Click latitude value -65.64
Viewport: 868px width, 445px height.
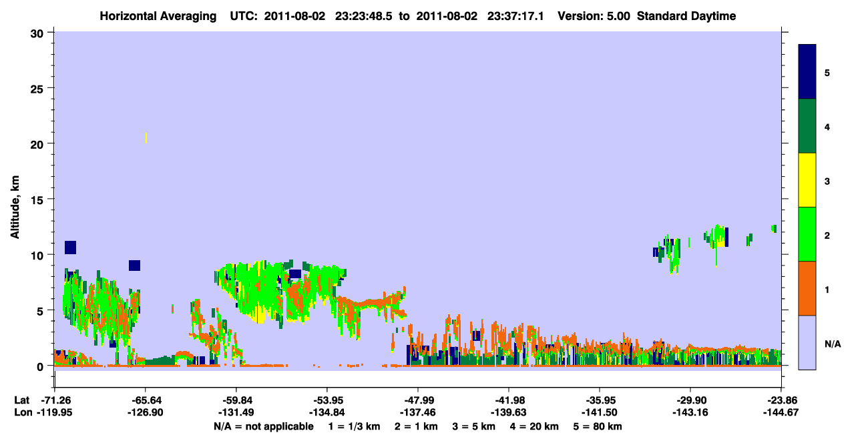click(x=145, y=400)
